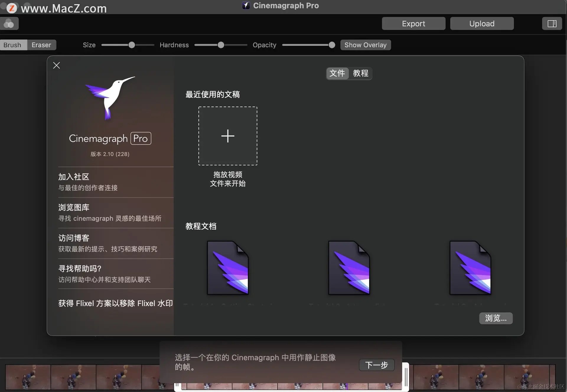Open the third tutorial document icon
The height and width of the screenshot is (392, 567).
470,268
